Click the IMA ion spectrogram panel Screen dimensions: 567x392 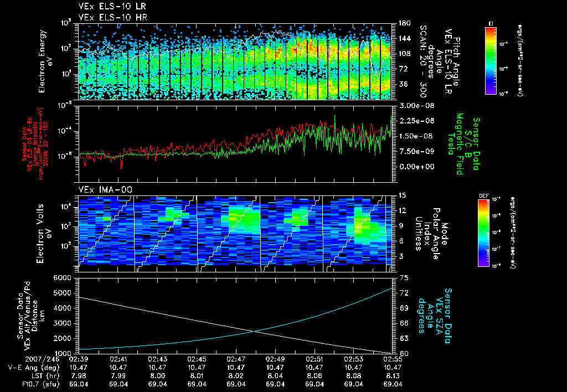(x=235, y=234)
